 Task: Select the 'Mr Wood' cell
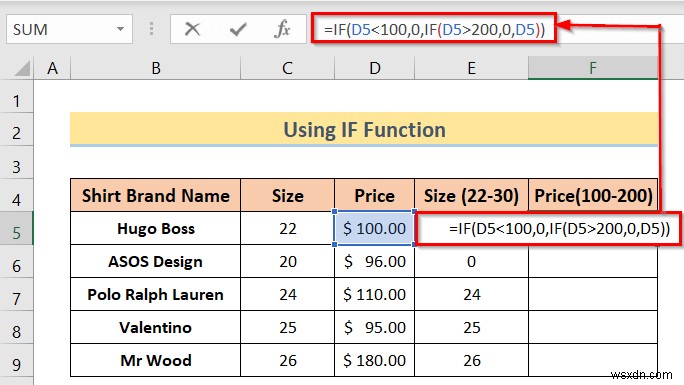pyautogui.click(x=156, y=361)
